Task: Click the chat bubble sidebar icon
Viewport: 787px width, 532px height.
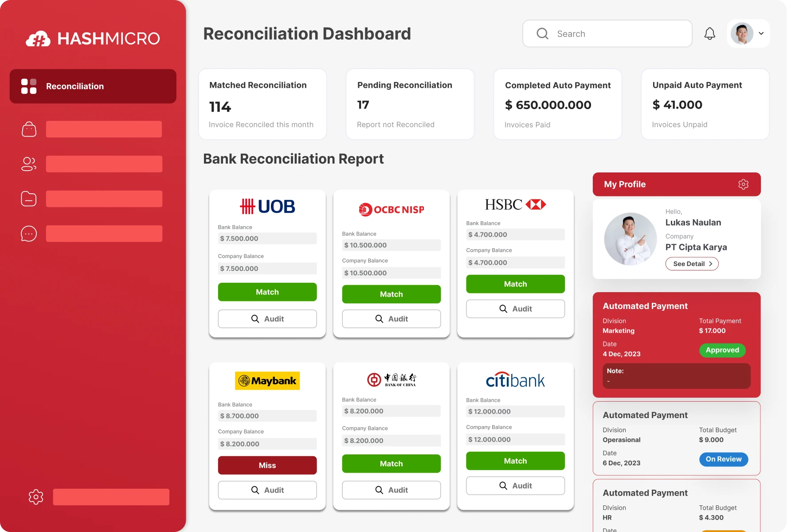Action: [29, 234]
